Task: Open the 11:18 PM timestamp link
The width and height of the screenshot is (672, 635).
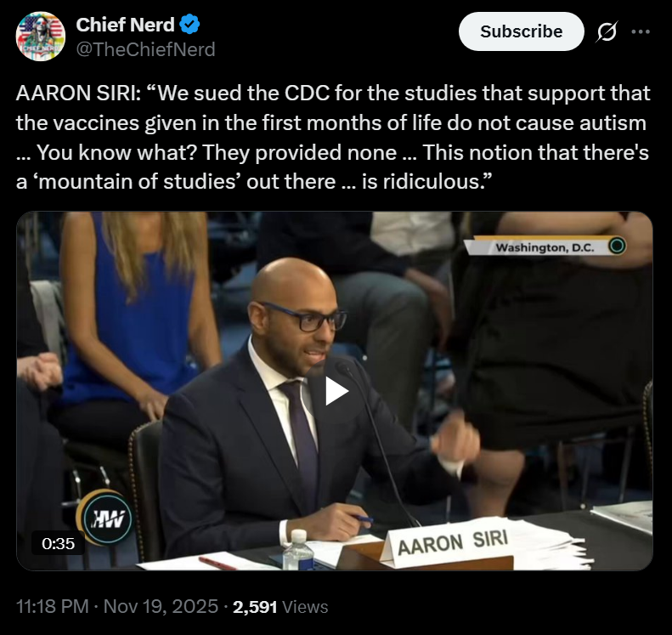Action: coord(52,607)
